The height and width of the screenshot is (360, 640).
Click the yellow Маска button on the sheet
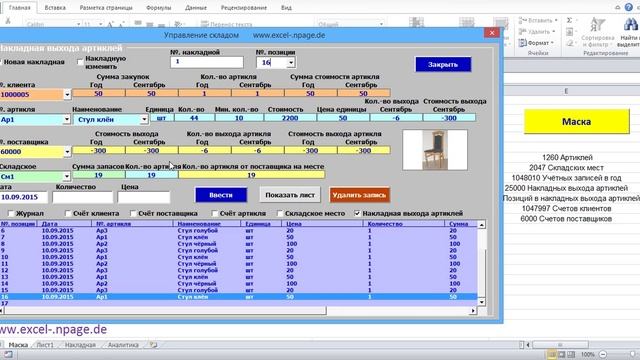[x=577, y=121]
